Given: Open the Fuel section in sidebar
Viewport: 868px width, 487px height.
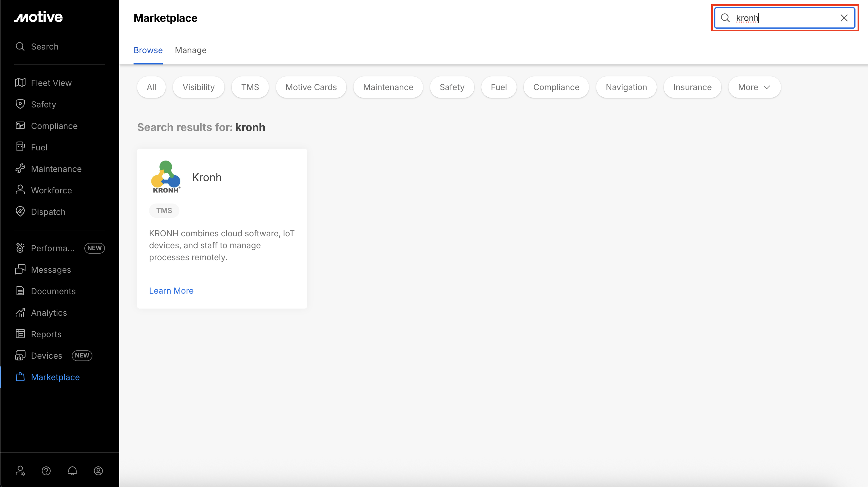Looking at the screenshot, I should tap(39, 147).
